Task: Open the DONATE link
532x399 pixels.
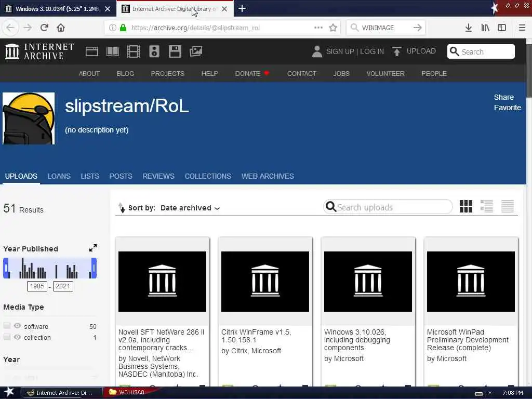Action: (252, 73)
